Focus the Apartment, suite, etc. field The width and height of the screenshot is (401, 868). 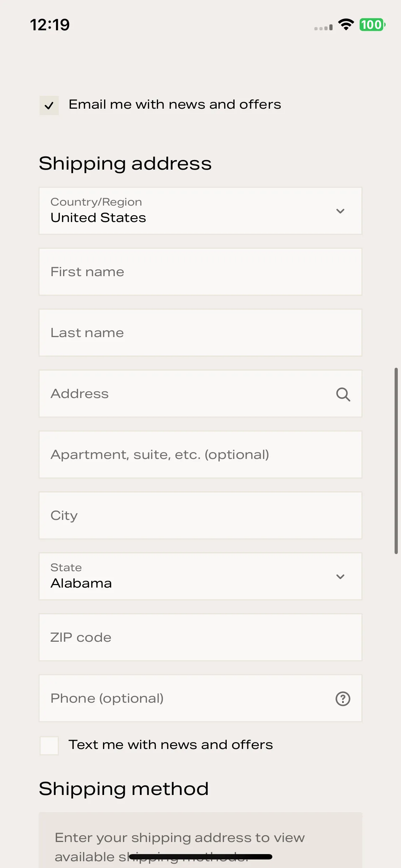click(x=200, y=455)
